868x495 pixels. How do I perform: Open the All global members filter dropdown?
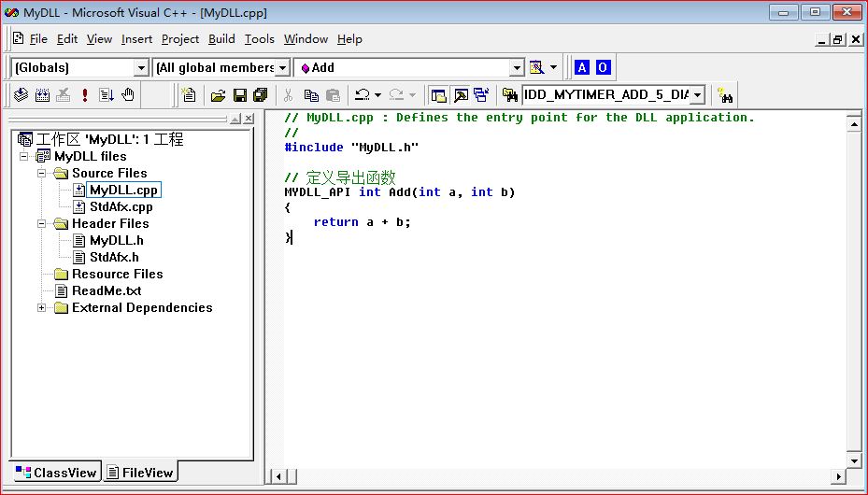tap(282, 68)
